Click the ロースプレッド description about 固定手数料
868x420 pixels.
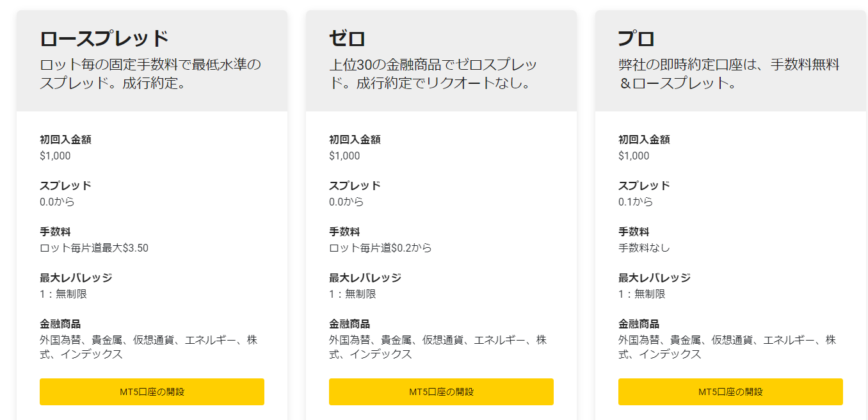(x=151, y=74)
